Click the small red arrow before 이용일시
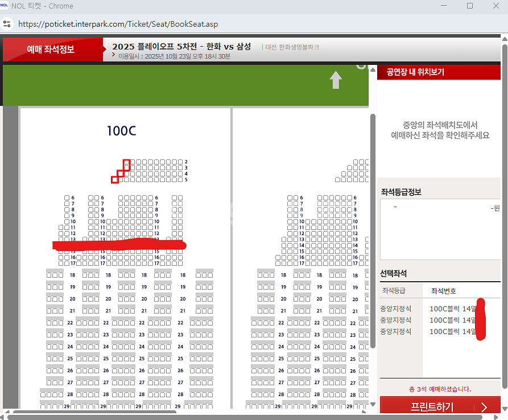Viewport: 508px width, 420px height. (114, 55)
